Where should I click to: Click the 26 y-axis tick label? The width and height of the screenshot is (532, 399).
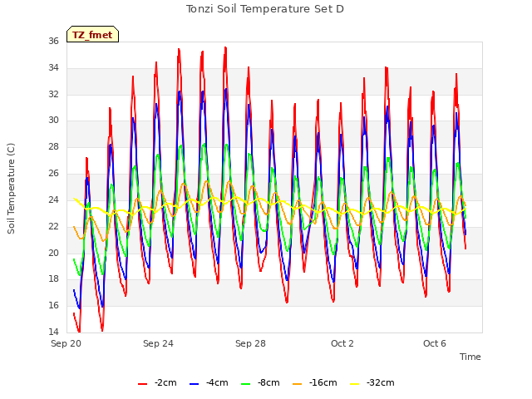click(53, 174)
